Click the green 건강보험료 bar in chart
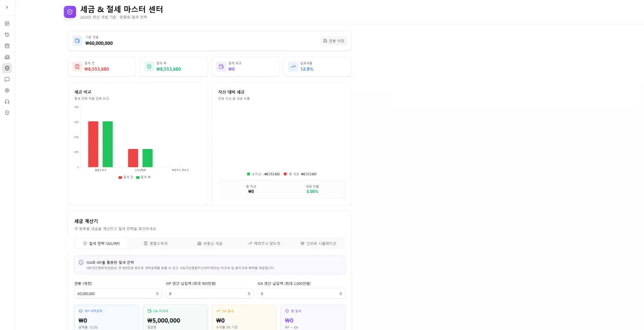 pos(147,158)
